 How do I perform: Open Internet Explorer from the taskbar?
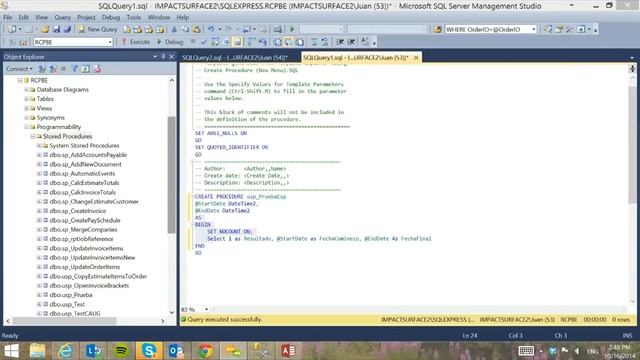65,351
